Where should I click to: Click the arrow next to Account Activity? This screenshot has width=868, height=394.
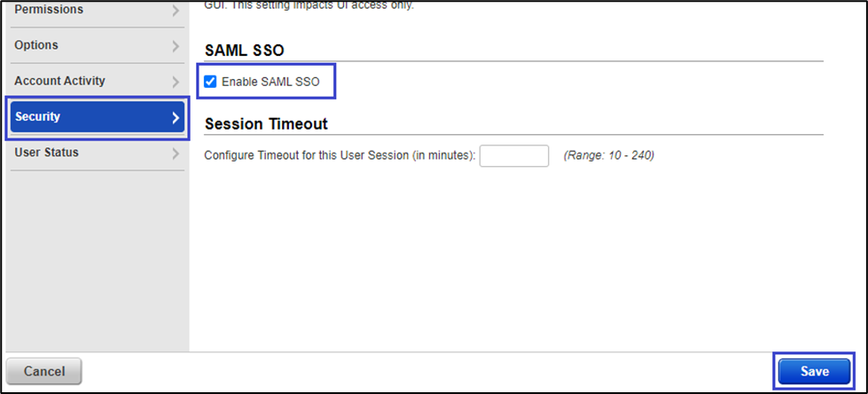[175, 82]
